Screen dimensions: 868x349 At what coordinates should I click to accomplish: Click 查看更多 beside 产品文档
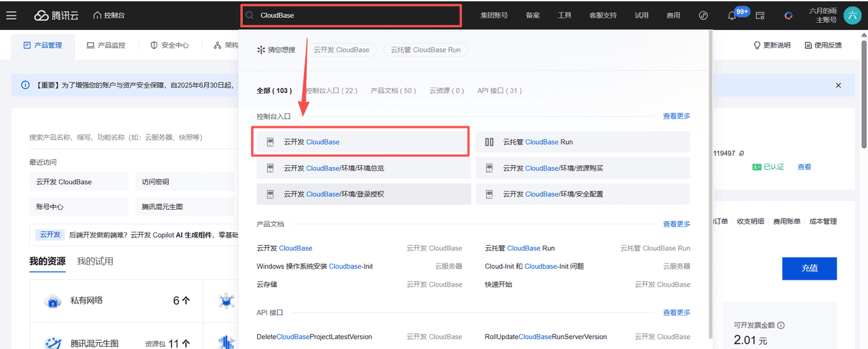point(677,224)
